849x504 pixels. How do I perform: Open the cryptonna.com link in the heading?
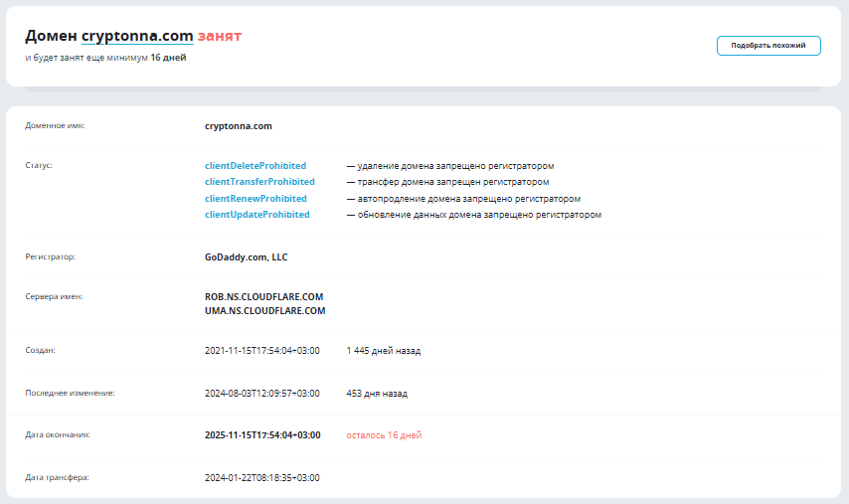pyautogui.click(x=137, y=36)
